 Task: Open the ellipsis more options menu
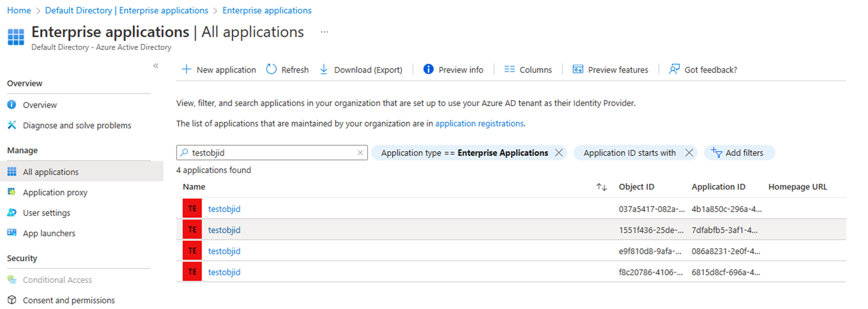[x=324, y=32]
